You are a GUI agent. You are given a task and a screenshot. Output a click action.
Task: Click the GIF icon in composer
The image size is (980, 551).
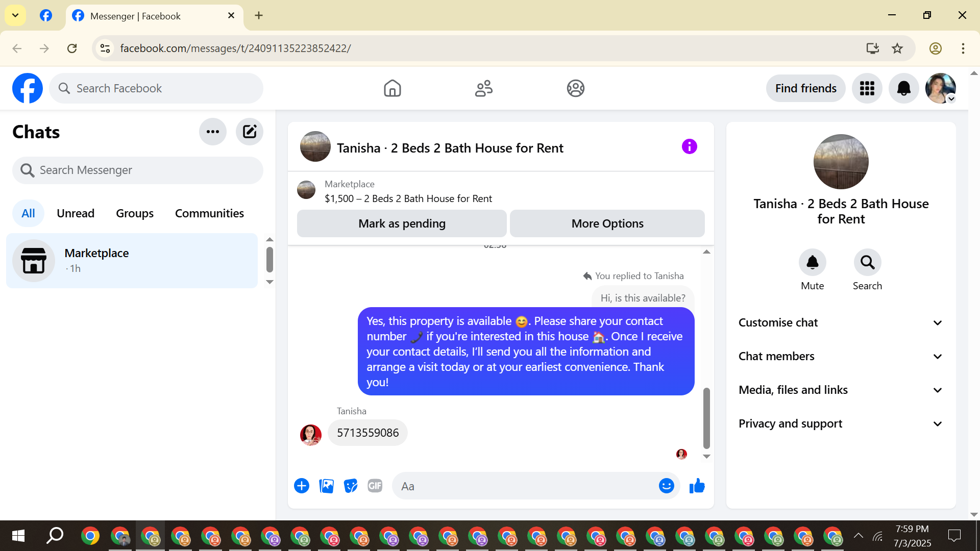[375, 486]
